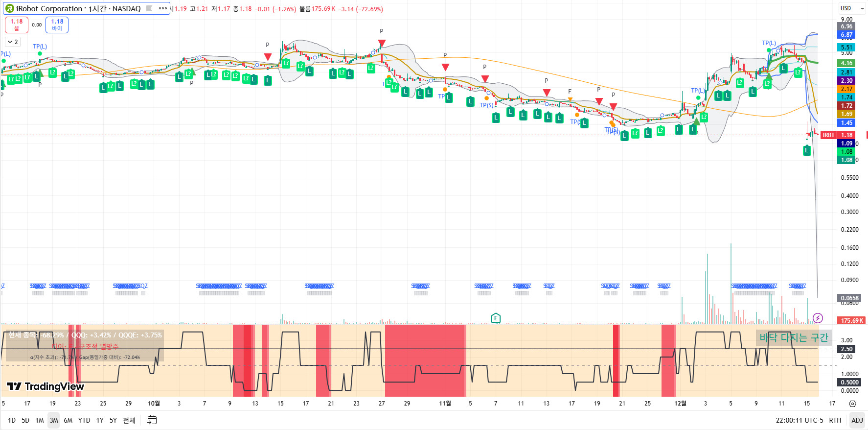Screen dimensions: 868x430
Task: Open chart settings gear on the time axis
Action: pos(852,404)
